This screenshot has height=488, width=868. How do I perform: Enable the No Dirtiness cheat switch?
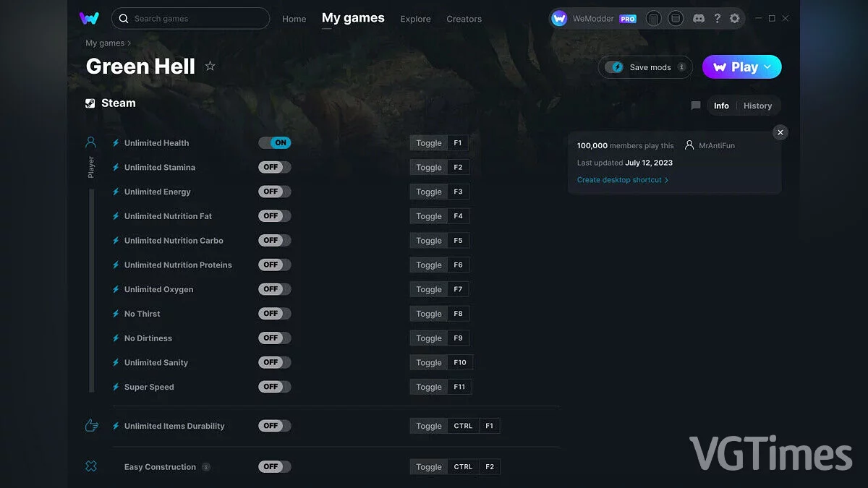pos(274,338)
